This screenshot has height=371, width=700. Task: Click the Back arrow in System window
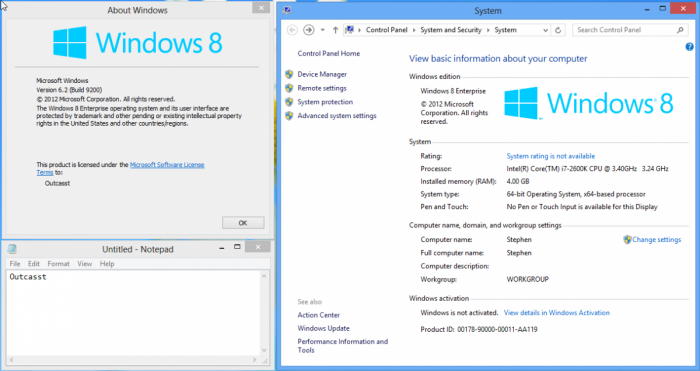[x=292, y=30]
